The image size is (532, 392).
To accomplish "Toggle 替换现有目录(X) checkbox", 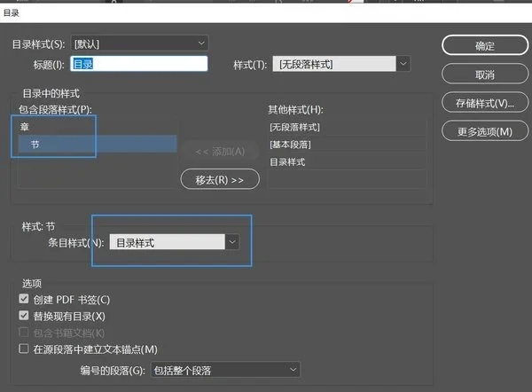I will pos(24,316).
